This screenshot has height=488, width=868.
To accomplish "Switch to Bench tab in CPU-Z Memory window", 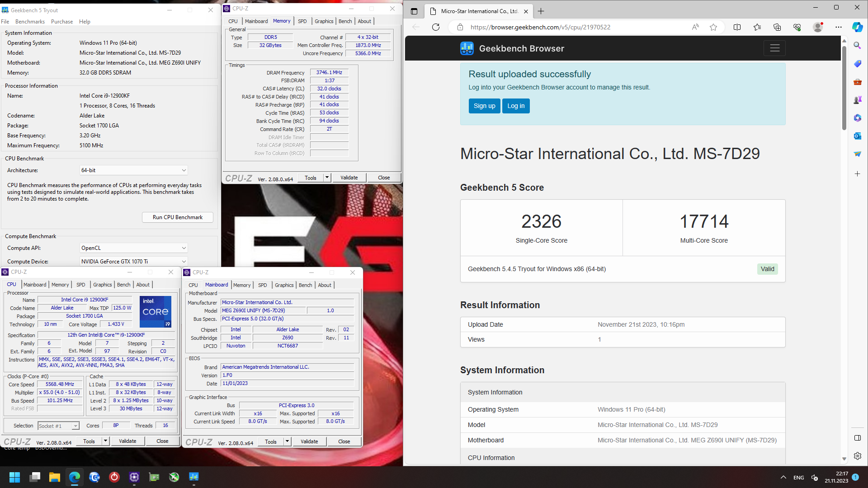I will click(345, 21).
